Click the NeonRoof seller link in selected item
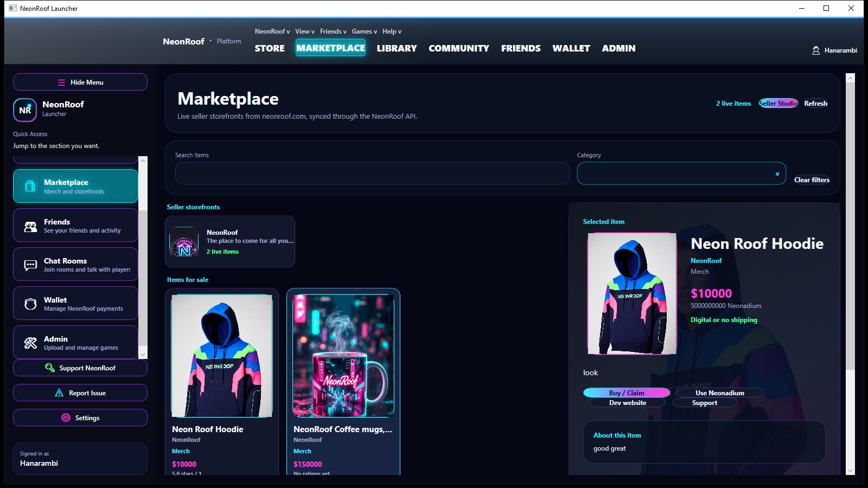Image resolution: width=868 pixels, height=488 pixels. (706, 260)
